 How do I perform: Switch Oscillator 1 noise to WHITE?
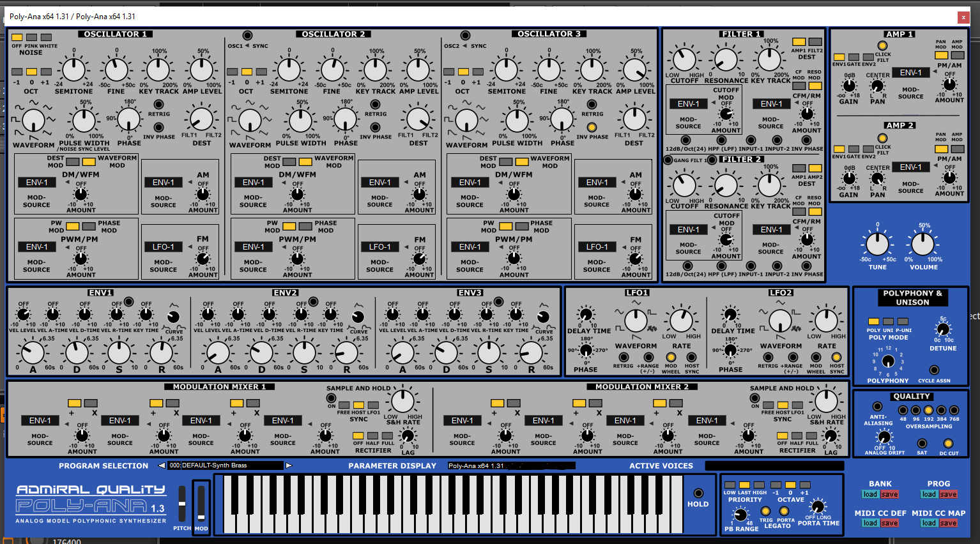pos(46,38)
